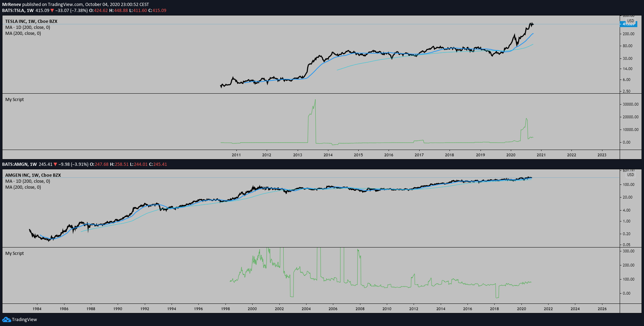Image resolution: width=644 pixels, height=326 pixels.
Task: Click the 2017 label on the time axis
Action: pyautogui.click(x=419, y=155)
